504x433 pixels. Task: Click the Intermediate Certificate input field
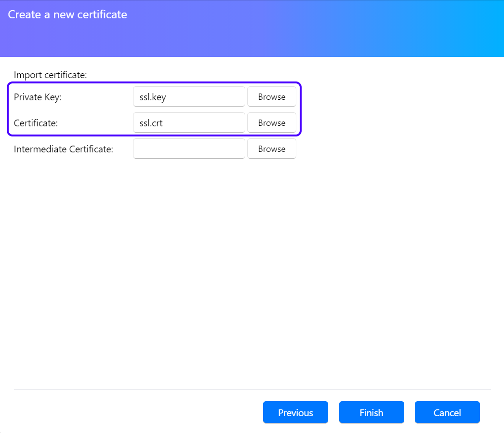(189, 149)
